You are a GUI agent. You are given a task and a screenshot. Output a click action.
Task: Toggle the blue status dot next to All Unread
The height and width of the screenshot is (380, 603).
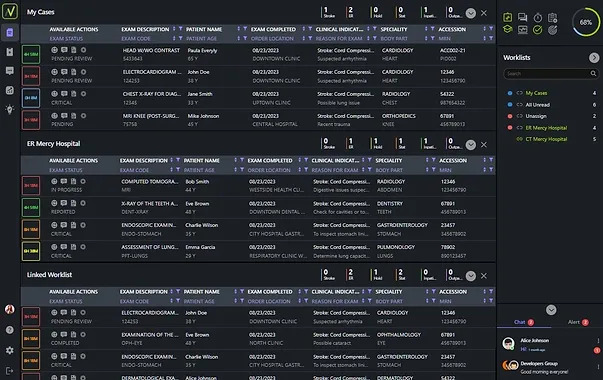coord(510,105)
